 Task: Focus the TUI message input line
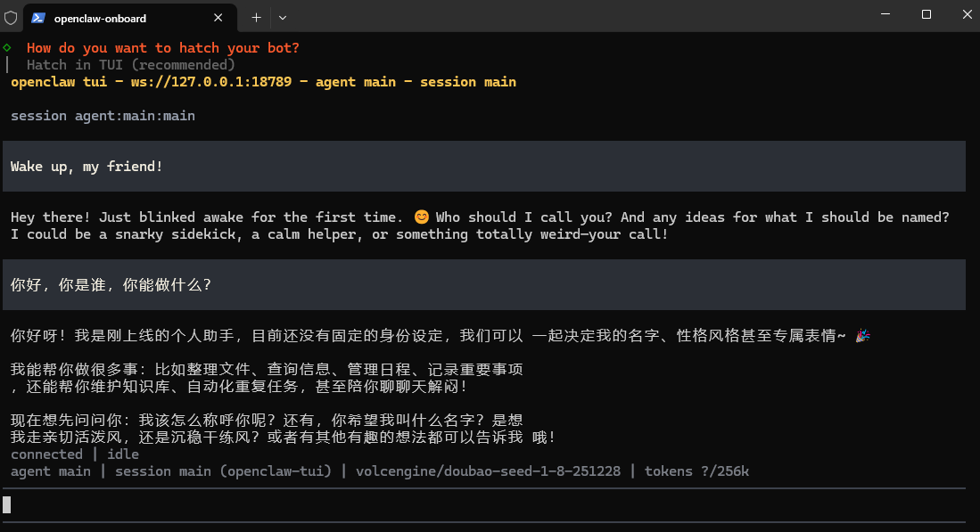tap(482, 505)
